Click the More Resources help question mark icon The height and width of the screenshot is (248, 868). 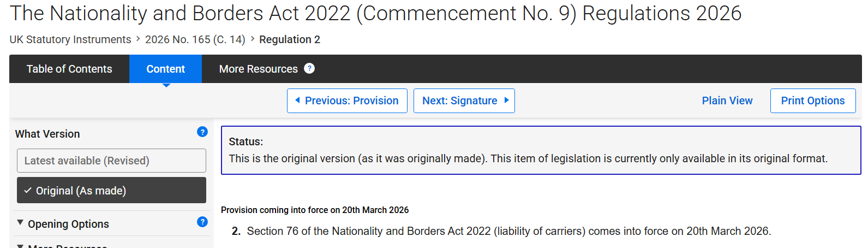point(309,68)
